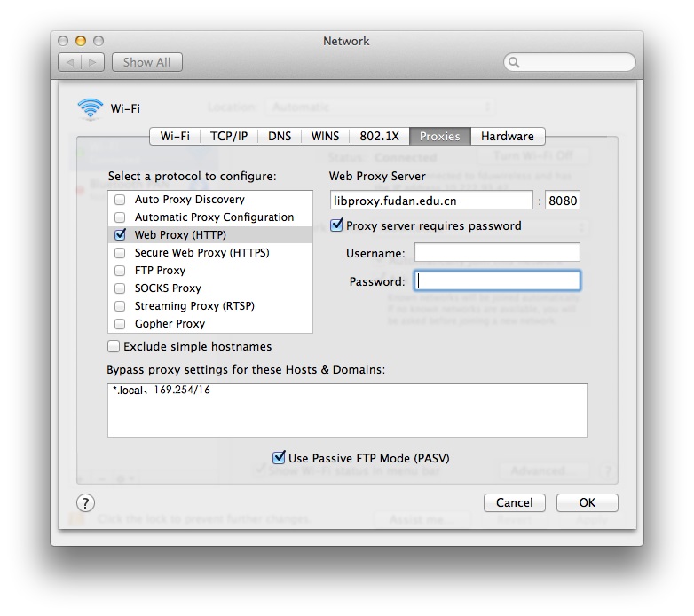Click Cancel to dismiss settings

pos(514,502)
